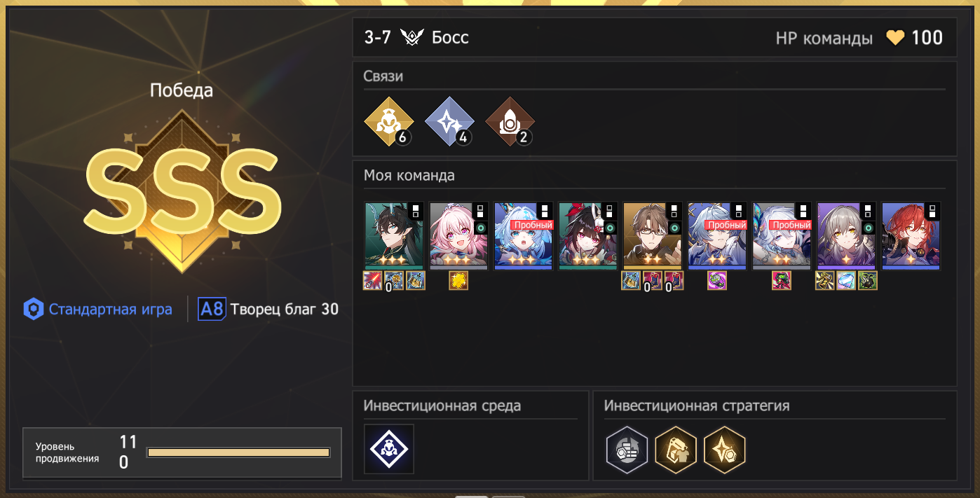Click the crystal diamond equipment icon
The width and height of the screenshot is (980, 498).
(x=846, y=281)
